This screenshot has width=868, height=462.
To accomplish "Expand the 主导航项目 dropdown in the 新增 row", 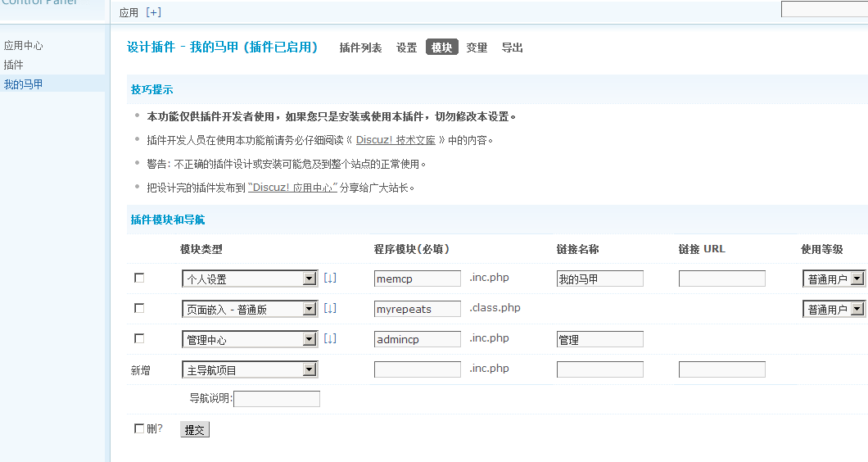I will click(310, 370).
